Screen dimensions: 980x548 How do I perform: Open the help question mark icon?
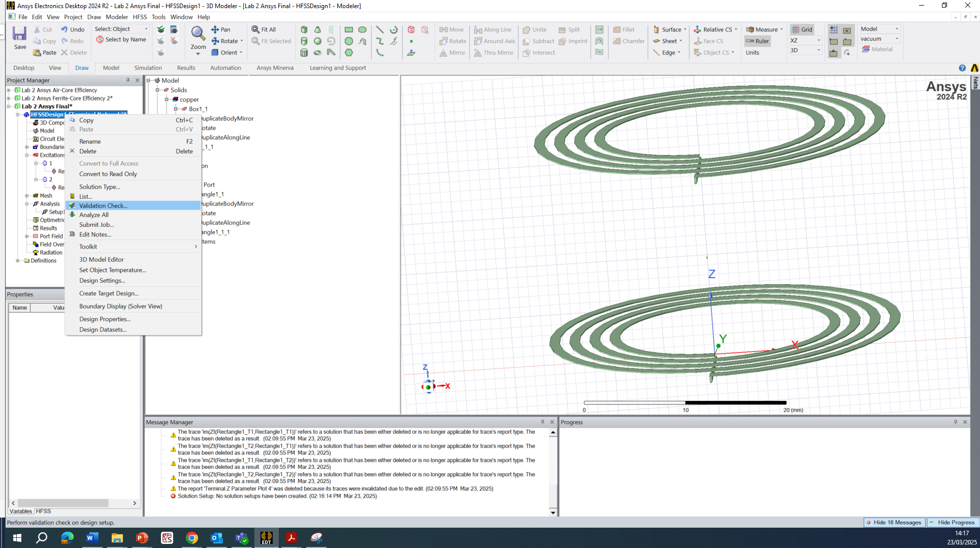(x=962, y=68)
